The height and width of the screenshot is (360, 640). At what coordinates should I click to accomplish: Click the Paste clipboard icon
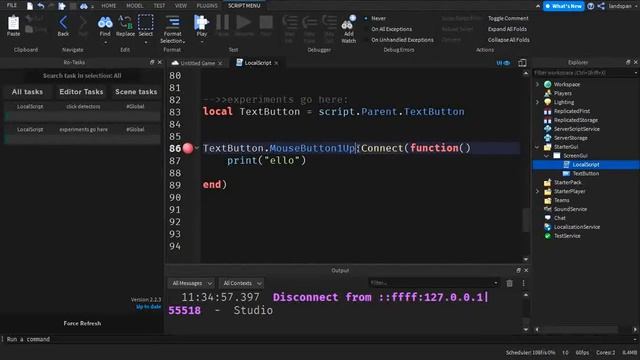(13, 23)
